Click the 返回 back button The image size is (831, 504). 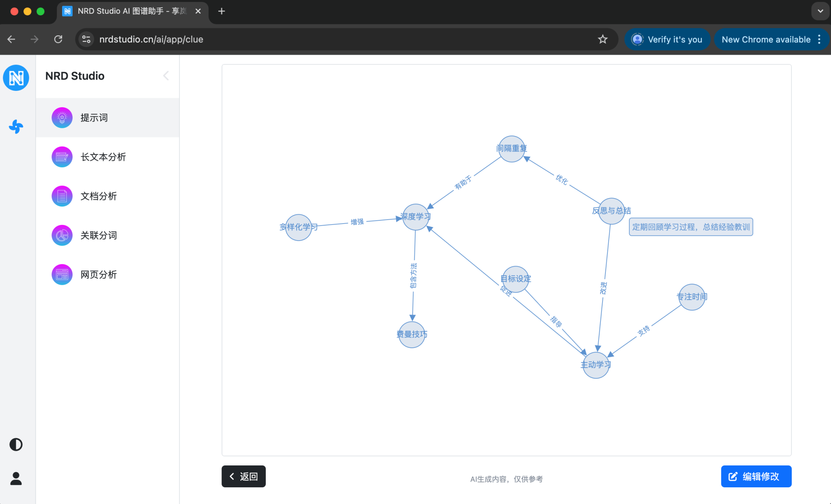(x=243, y=476)
